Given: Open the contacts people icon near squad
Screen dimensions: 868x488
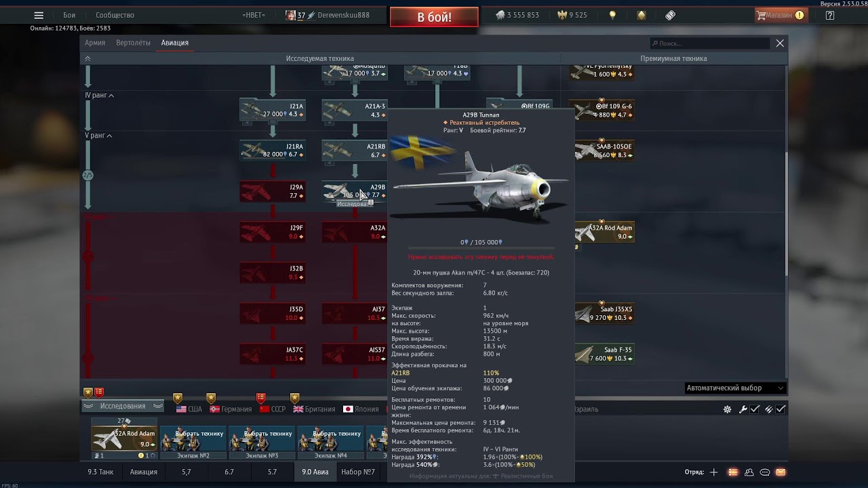Looking at the screenshot, I should (749, 472).
